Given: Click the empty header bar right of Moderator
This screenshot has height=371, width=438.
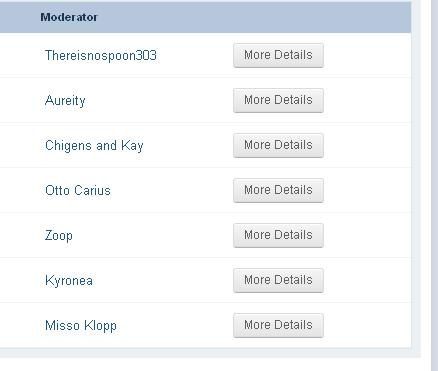Looking at the screenshot, I should pyautogui.click(x=253, y=17).
